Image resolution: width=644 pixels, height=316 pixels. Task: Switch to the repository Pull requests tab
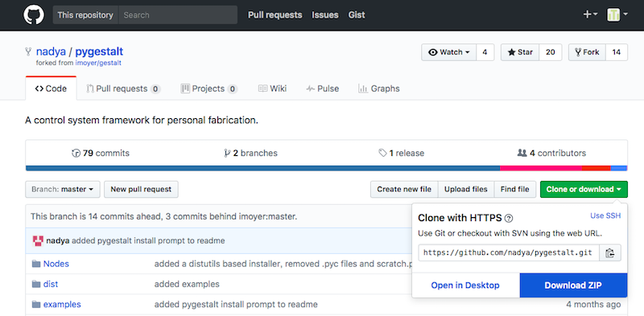123,88
